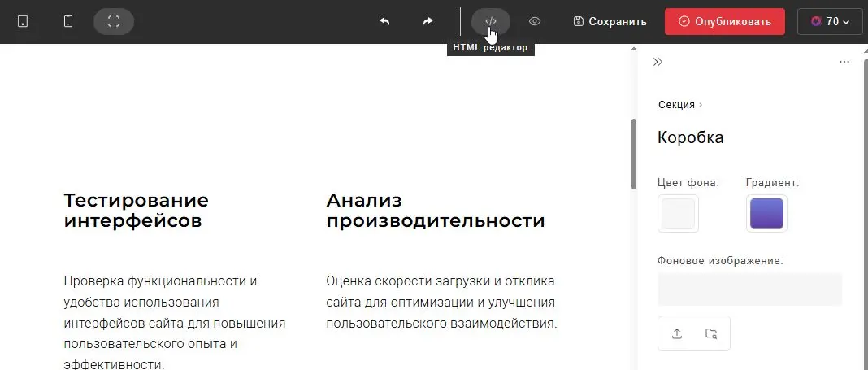Open the purple gradient swatch
This screenshot has height=370, width=868.
(766, 213)
